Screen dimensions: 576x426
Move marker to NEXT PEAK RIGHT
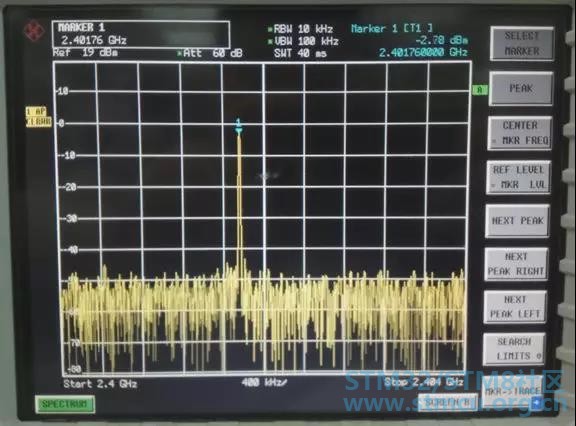[x=516, y=264]
